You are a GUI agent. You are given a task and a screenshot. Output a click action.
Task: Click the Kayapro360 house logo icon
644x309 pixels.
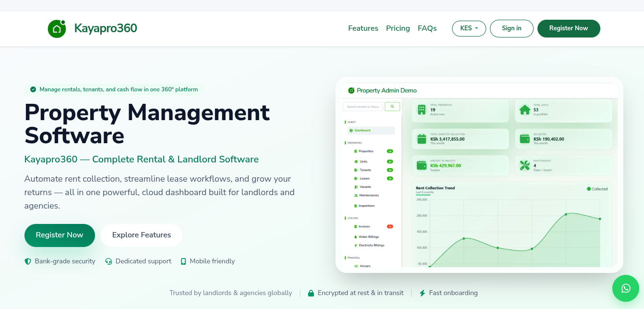coord(57,29)
